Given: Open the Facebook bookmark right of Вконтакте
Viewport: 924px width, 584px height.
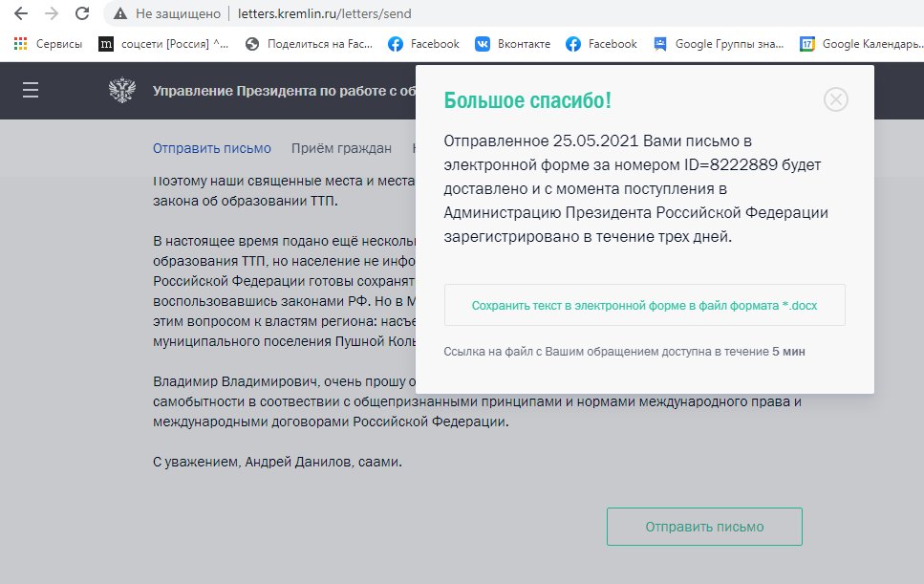Looking at the screenshot, I should tap(601, 44).
